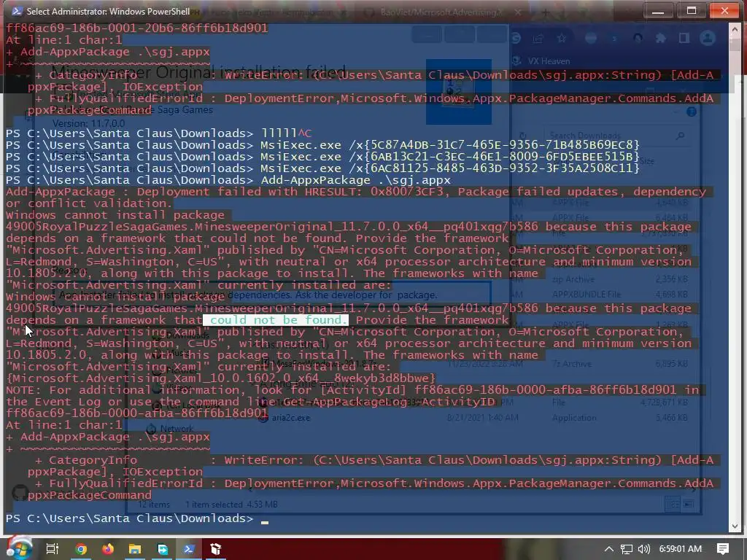Click the MsiExec line with GUID 6AB13C21
This screenshot has width=747, height=560.
[x=322, y=157]
